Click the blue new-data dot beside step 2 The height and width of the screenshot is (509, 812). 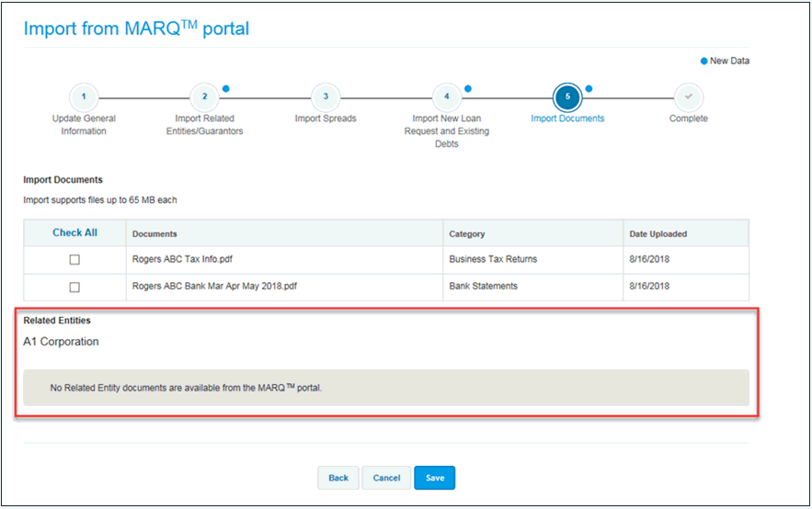tap(226, 88)
